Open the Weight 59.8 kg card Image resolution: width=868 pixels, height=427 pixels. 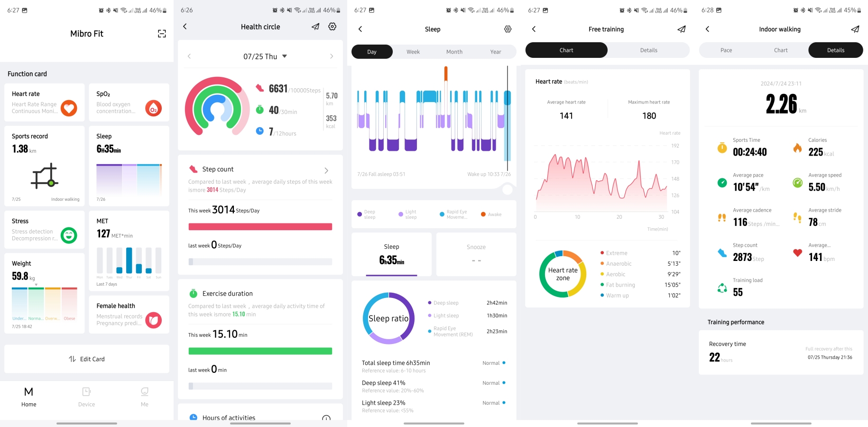[x=45, y=293]
